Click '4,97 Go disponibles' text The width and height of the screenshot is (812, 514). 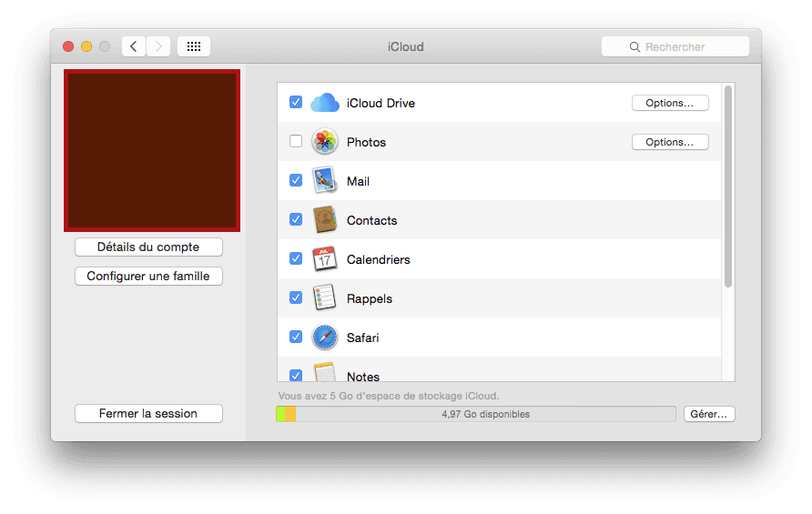pos(486,414)
